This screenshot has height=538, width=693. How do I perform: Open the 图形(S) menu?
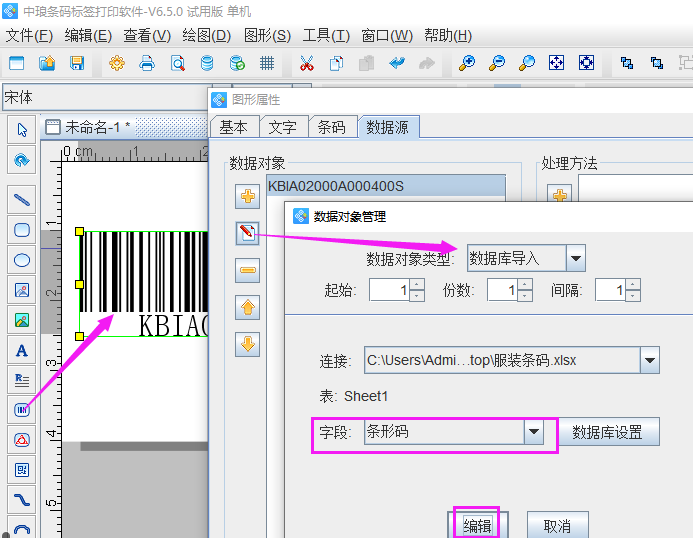point(267,35)
